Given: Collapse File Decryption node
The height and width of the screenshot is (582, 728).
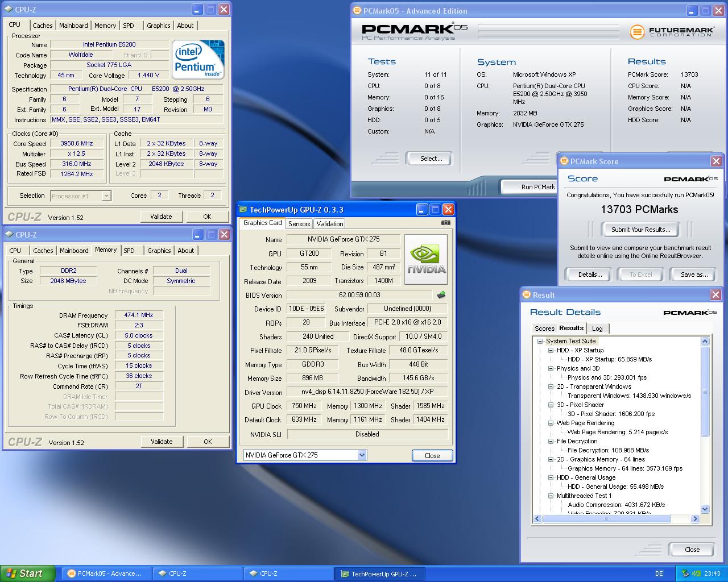Looking at the screenshot, I should (551, 441).
